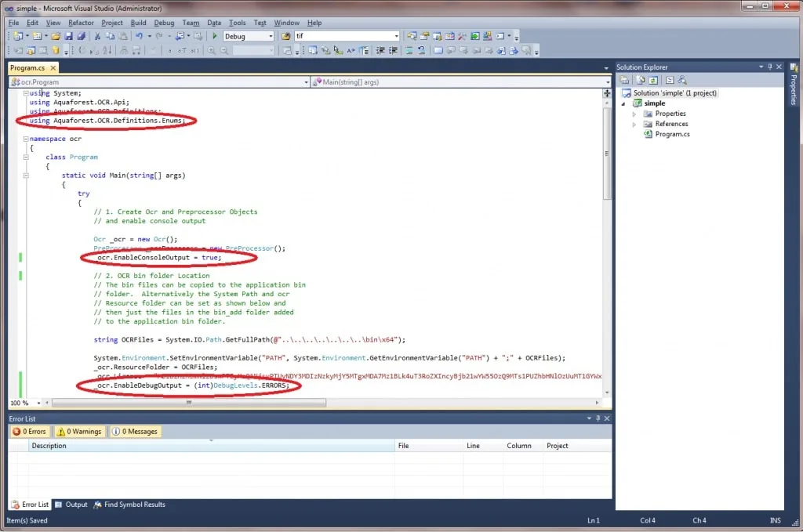
Task: Click the Open File folder icon
Action: click(56, 36)
